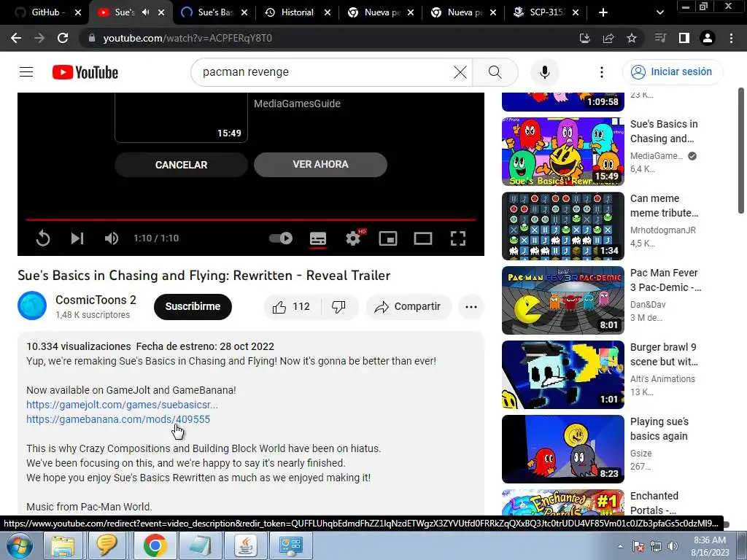Viewport: 747px width, 560px height.
Task: Run search with magnifier button
Action: (x=495, y=72)
